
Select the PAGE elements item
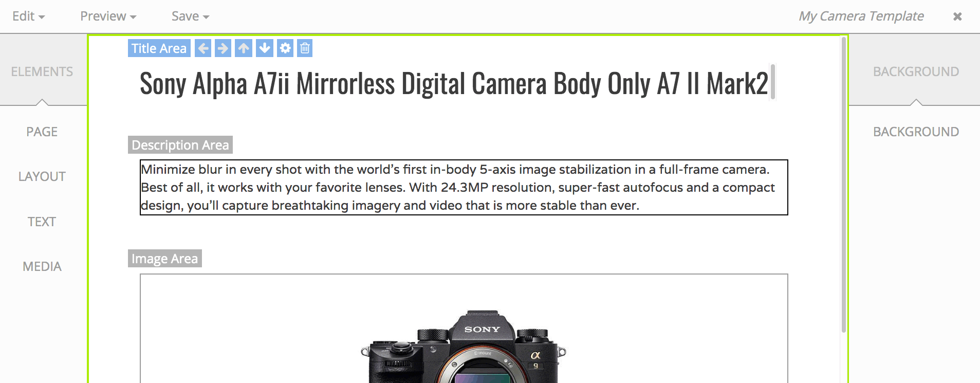(x=42, y=132)
